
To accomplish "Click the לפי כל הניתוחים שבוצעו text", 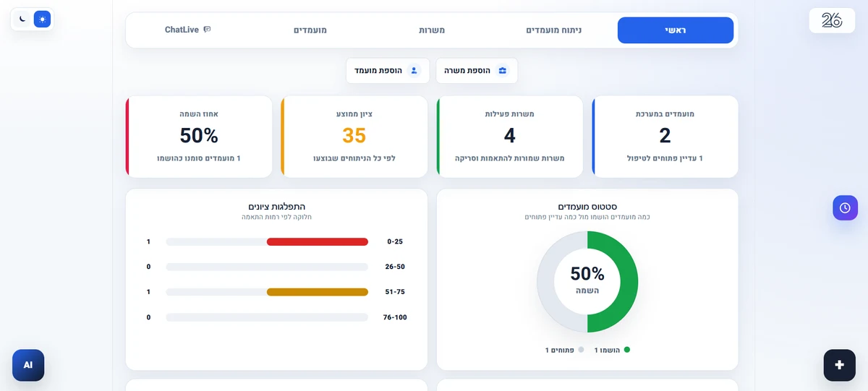I will click(354, 158).
